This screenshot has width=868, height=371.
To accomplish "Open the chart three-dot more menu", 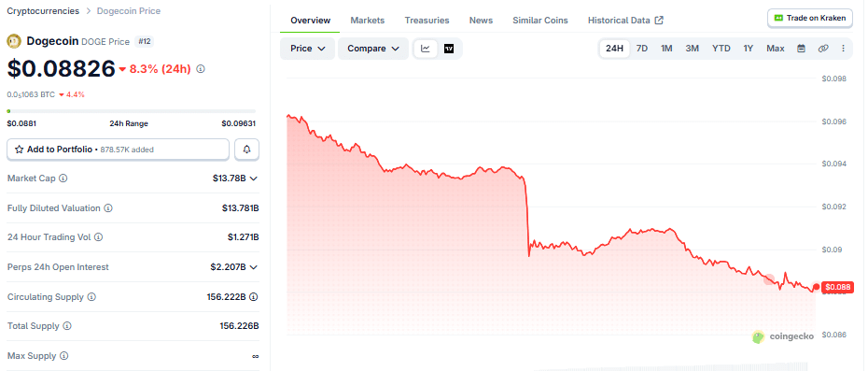I will pyautogui.click(x=843, y=49).
